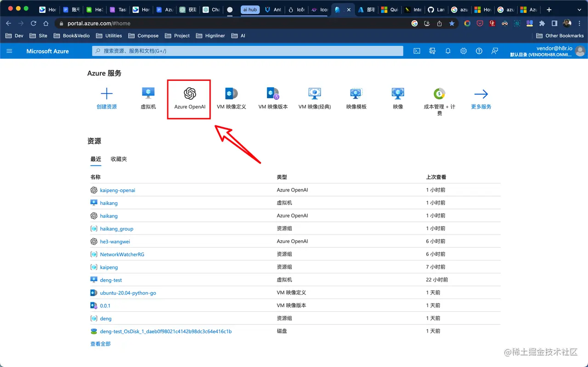Switch to the 收藏夹 tab
Screen dimensions: 588x367
119,159
